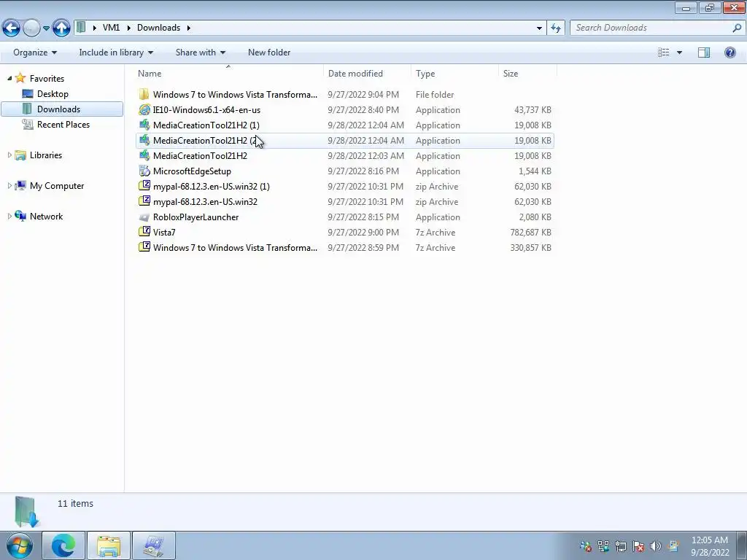Image resolution: width=747 pixels, height=560 pixels.
Task: Click Downloads in the address breadcrumb
Action: 158,28
